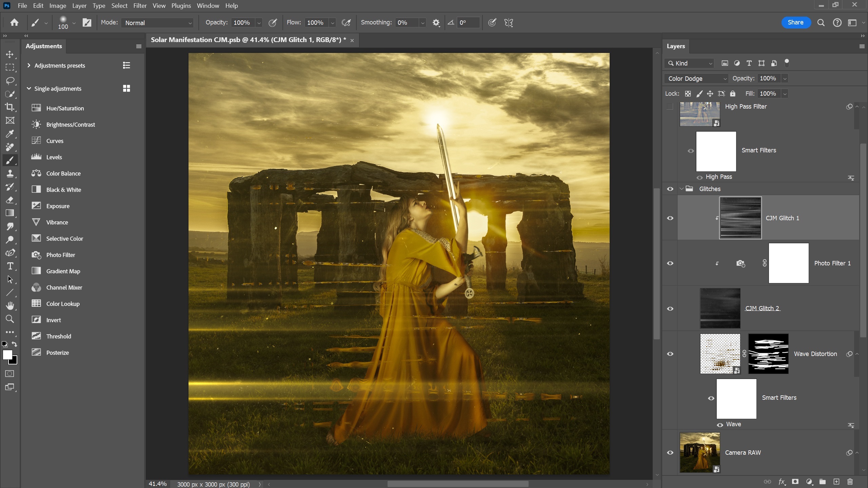868x488 pixels.
Task: Hide the CJM Glitch 1 layer
Action: pos(670,218)
